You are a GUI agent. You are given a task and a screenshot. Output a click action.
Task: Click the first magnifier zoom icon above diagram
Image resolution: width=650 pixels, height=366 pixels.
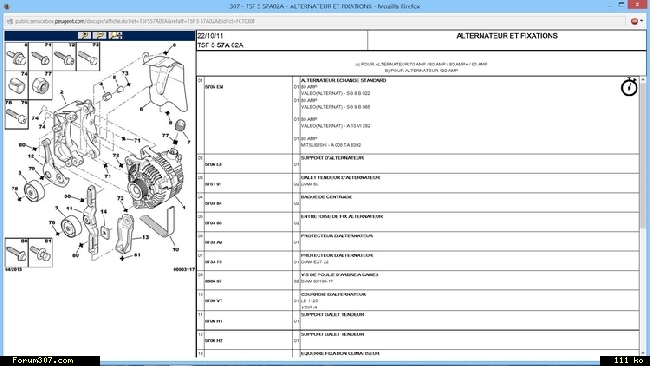pos(84,36)
